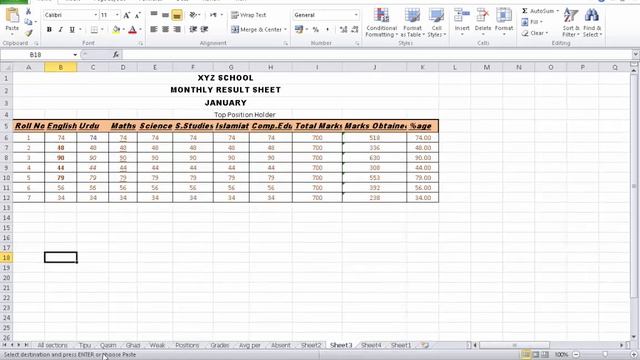
Task: Click the Merge & Center button
Action: pos(256,29)
